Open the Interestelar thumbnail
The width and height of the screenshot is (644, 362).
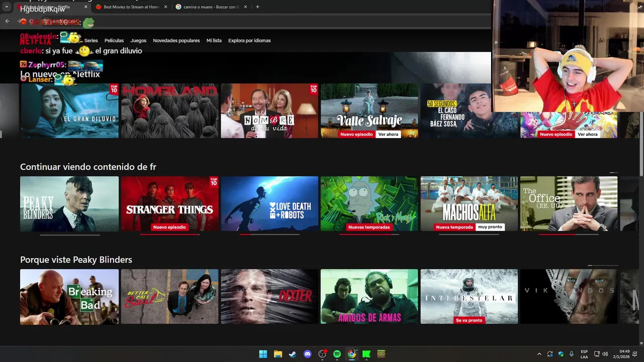pyautogui.click(x=469, y=297)
